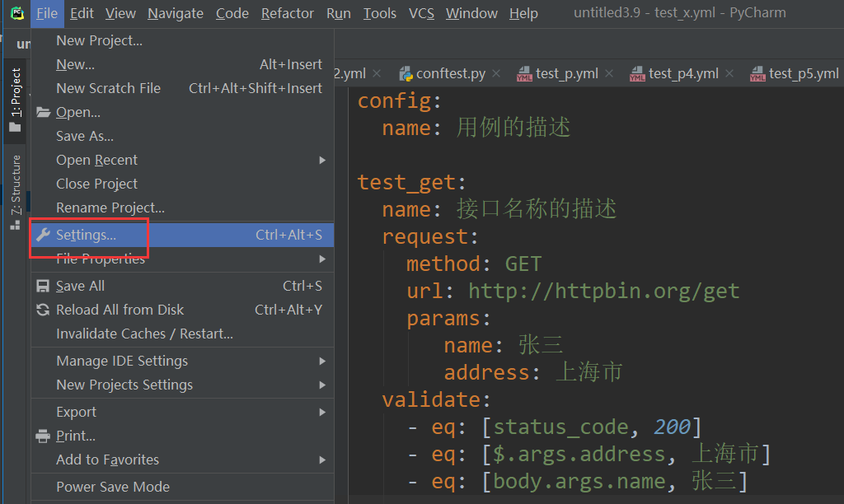Click the Python file icon on conftest.py tab
Viewport: 844px width, 504px height.
click(406, 73)
